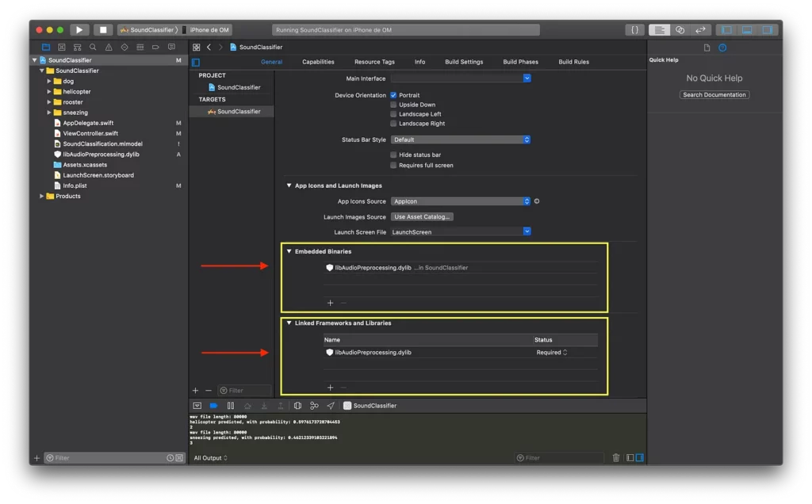Open the Breakpoint navigator
The height and width of the screenshot is (504, 812).
click(155, 47)
